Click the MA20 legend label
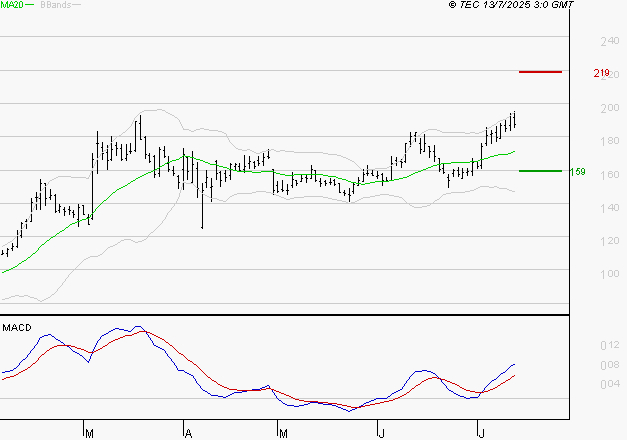Screen dimensions: 627x440 tap(13, 6)
